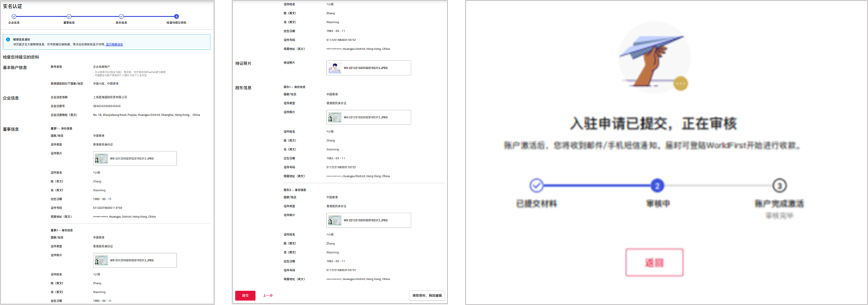868x305 pixels.
Task: Click the 股东信息 completed step checkmark
Action: 121,16
